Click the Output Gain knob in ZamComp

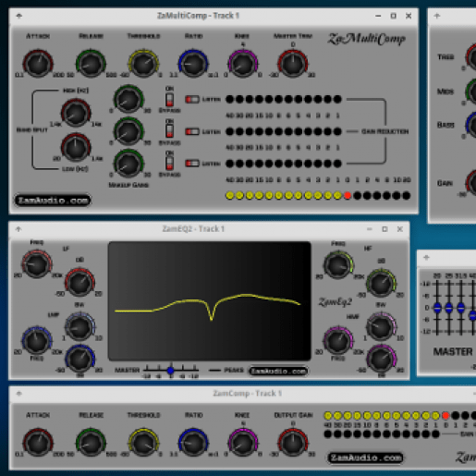pyautogui.click(x=293, y=443)
